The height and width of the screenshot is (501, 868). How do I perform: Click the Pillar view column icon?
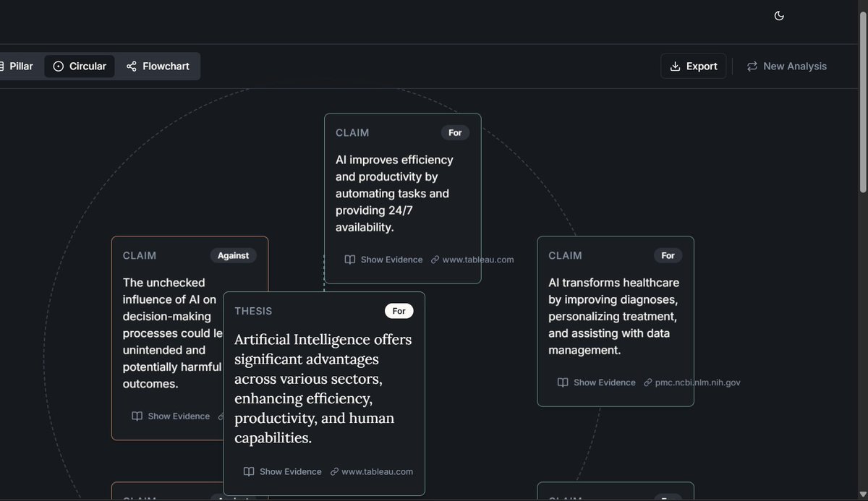4,66
